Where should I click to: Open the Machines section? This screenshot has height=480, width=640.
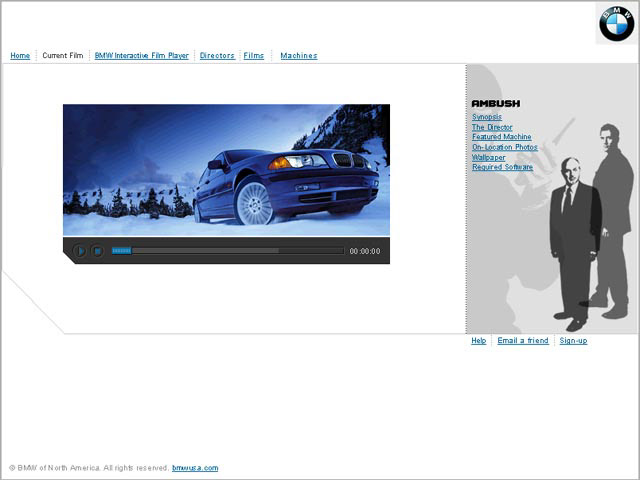[299, 56]
